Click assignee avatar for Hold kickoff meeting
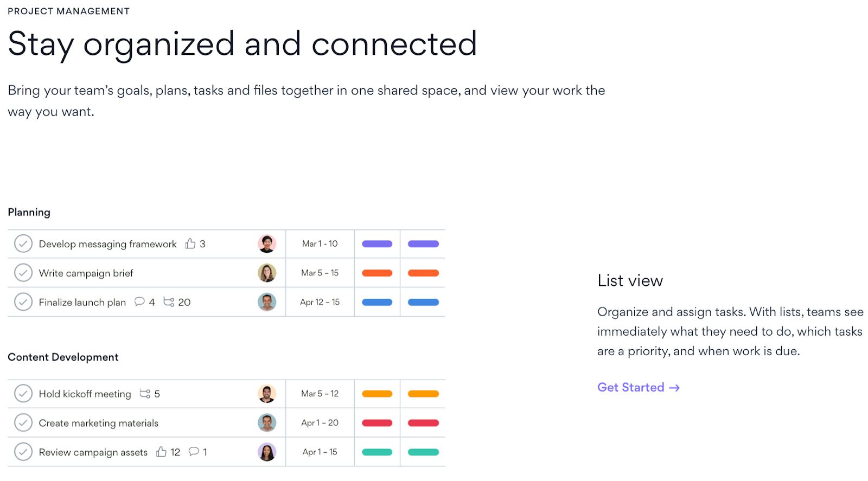Screen dimensions: 868x481 point(266,394)
